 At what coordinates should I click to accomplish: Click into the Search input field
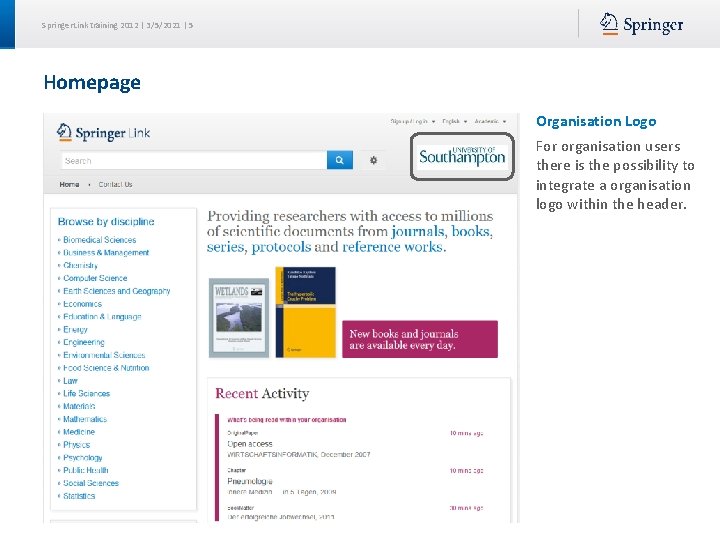[194, 160]
